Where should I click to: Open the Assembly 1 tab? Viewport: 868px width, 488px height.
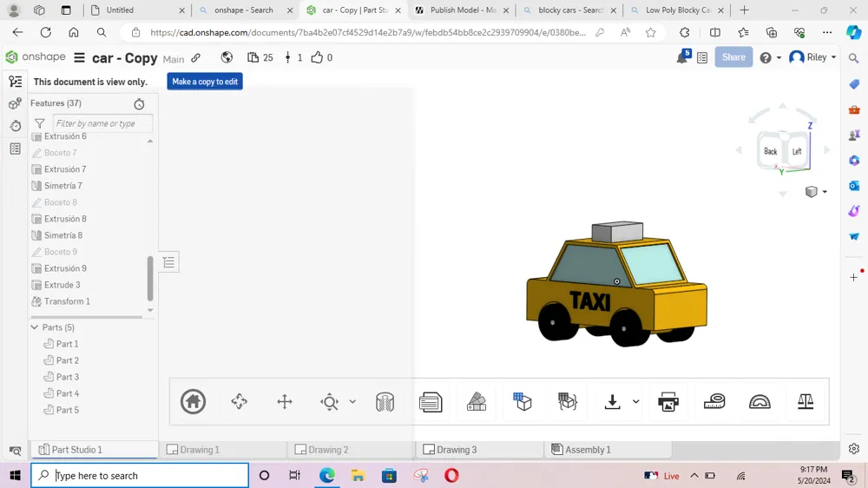(588, 450)
